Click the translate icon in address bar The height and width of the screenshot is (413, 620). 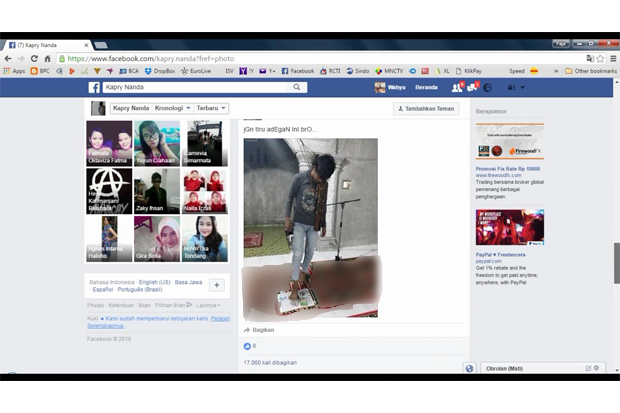point(590,59)
